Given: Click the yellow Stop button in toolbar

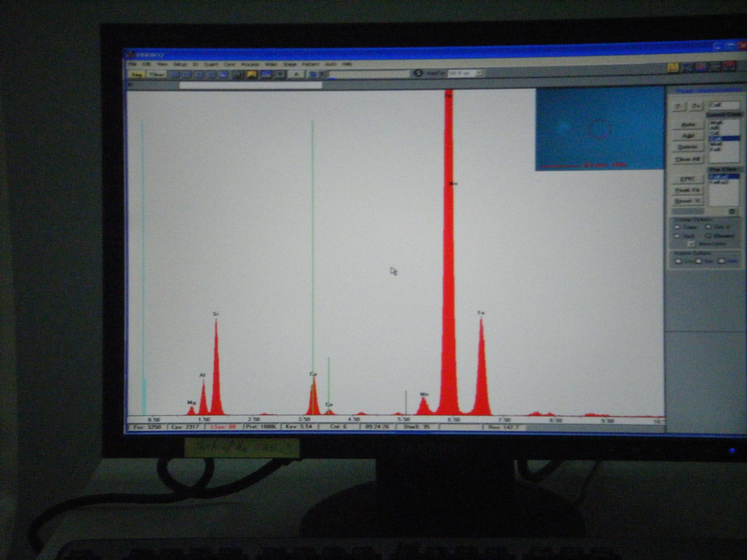Looking at the screenshot, I should tap(137, 75).
